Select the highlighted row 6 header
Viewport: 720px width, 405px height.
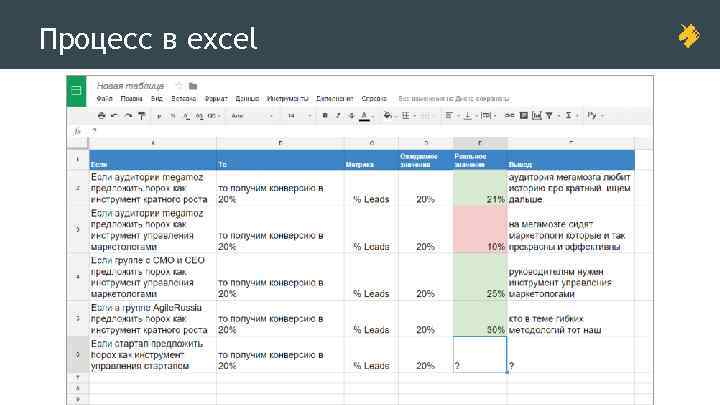78,354
